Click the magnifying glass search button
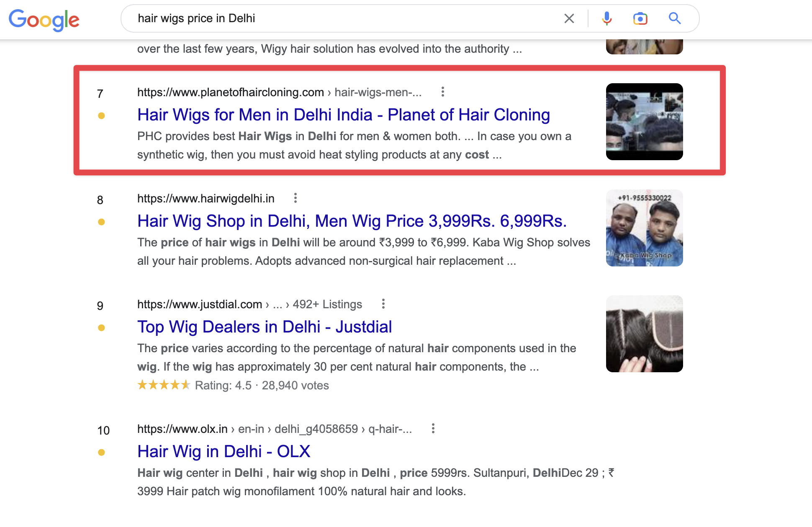The image size is (812, 527). [x=674, y=18]
